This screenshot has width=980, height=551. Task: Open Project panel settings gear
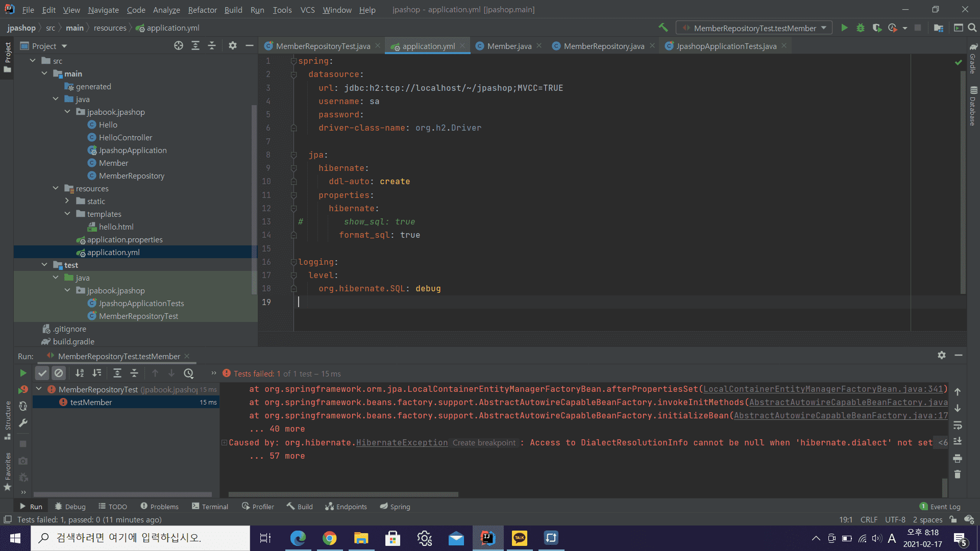pyautogui.click(x=233, y=46)
